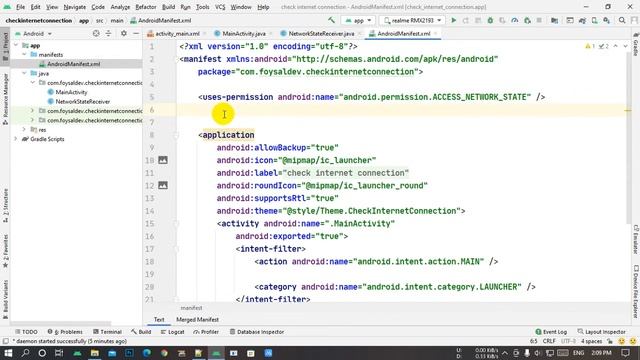Open the app run configuration dropdown
The height and width of the screenshot is (360, 640).
[x=358, y=20]
